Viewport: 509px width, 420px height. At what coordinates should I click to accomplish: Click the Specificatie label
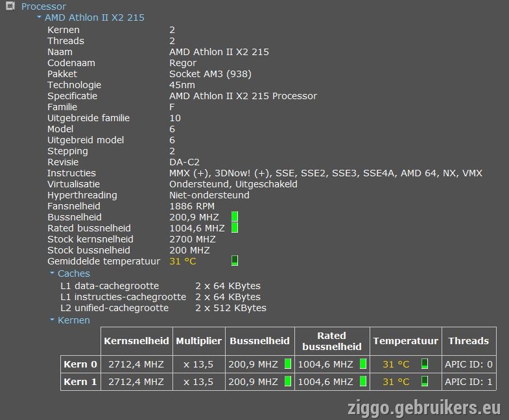pos(73,96)
